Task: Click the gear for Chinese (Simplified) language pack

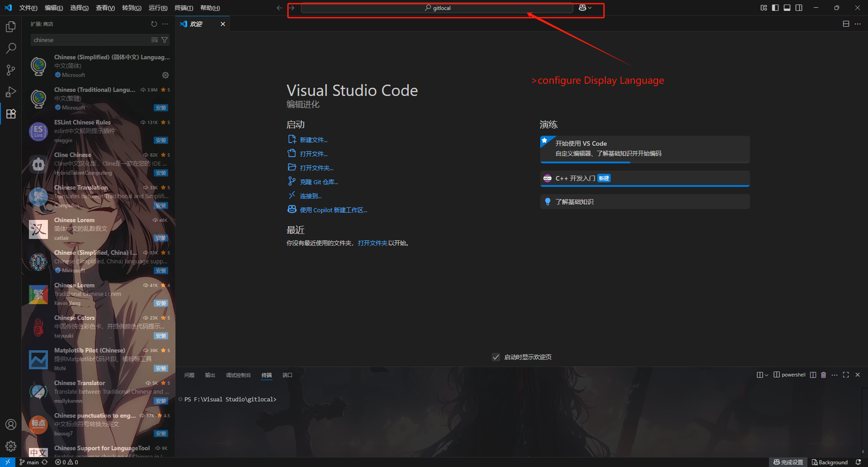Action: tap(165, 75)
